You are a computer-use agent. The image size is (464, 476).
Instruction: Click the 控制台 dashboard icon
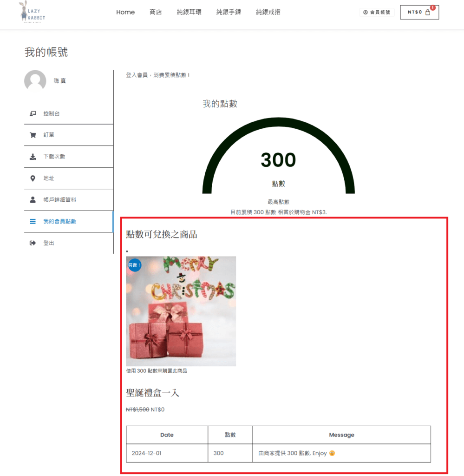tap(33, 113)
